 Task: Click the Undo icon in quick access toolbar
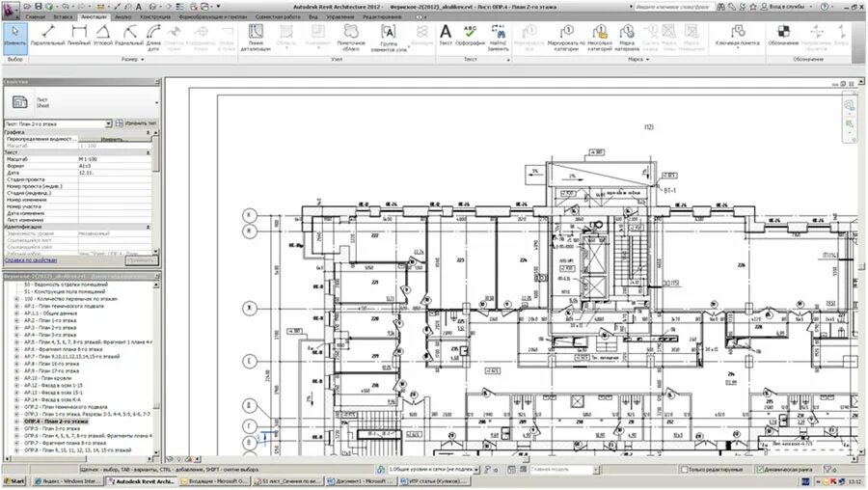click(67, 7)
